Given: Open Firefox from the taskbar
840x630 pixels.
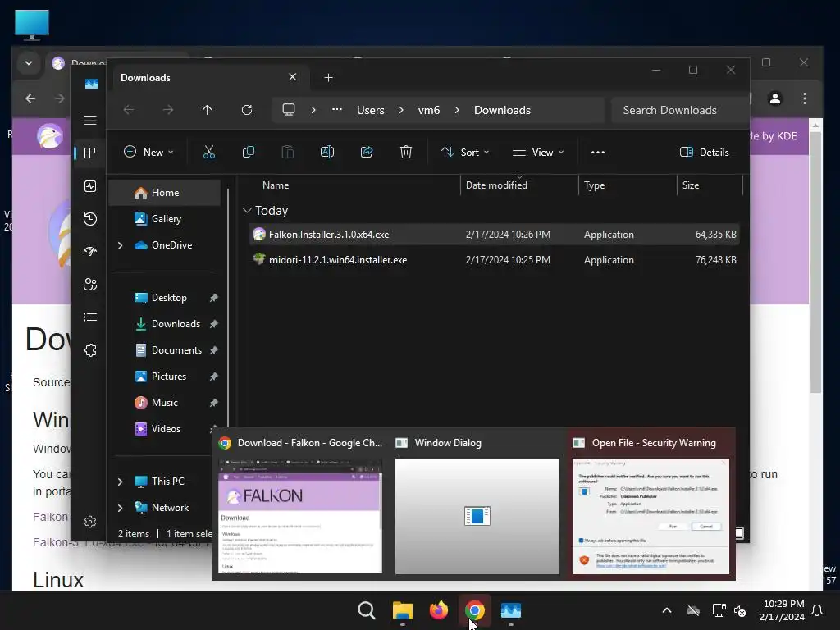Looking at the screenshot, I should (439, 610).
